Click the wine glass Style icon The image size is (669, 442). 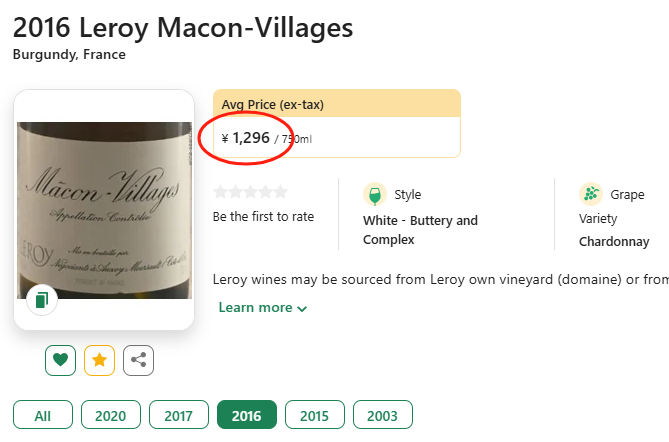pos(375,194)
